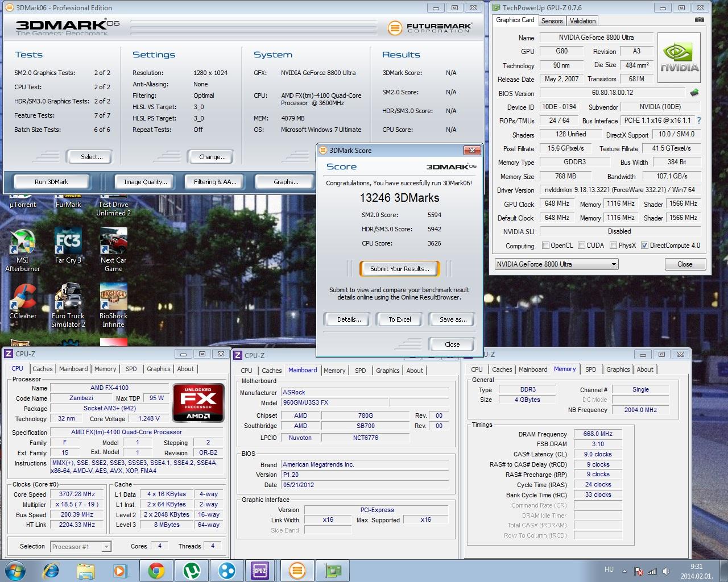This screenshot has width=728, height=582.
Task: Click the Run 3DMark button
Action: coord(51,182)
